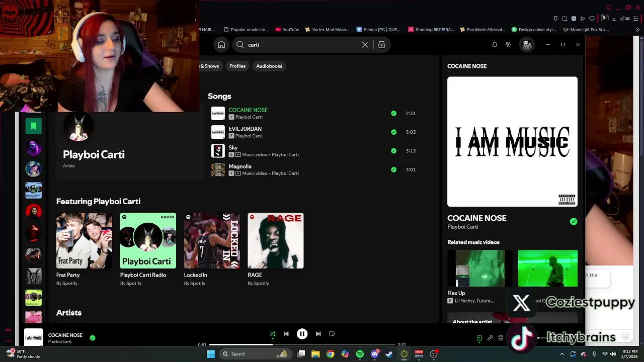
Task: Toggle the green check beside COCAINE NOSE in right panel
Action: tap(573, 221)
